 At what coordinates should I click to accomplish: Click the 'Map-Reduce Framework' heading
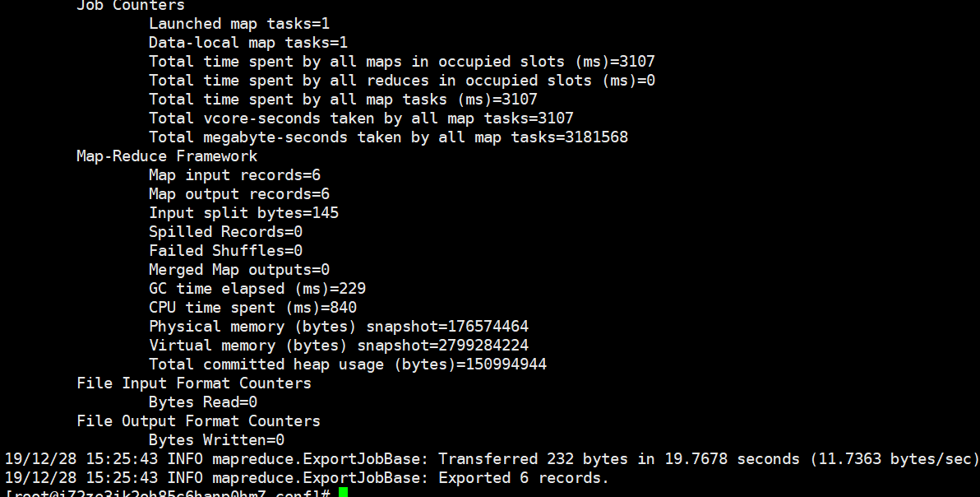point(167,156)
